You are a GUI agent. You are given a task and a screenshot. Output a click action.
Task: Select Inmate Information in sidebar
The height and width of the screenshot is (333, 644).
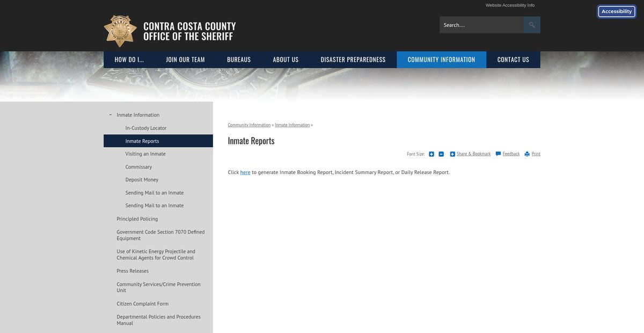pos(138,115)
